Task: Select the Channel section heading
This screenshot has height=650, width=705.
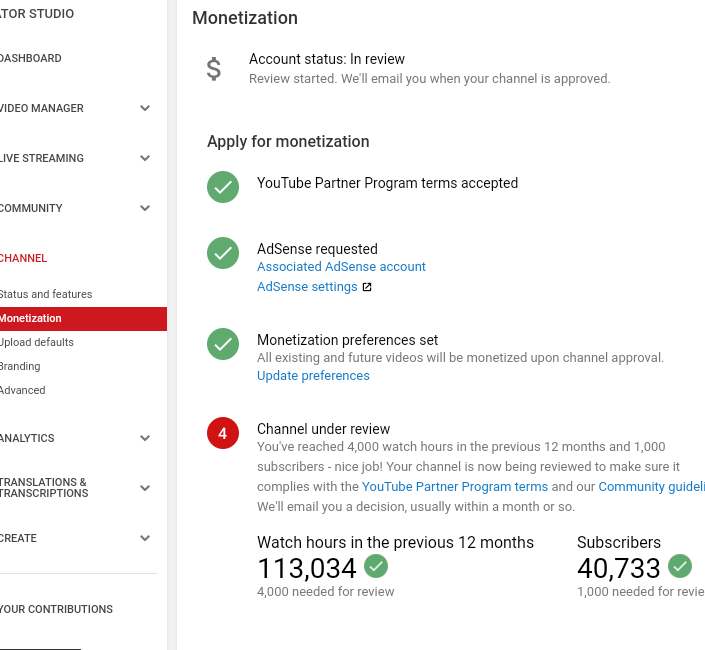Action: pos(23,258)
